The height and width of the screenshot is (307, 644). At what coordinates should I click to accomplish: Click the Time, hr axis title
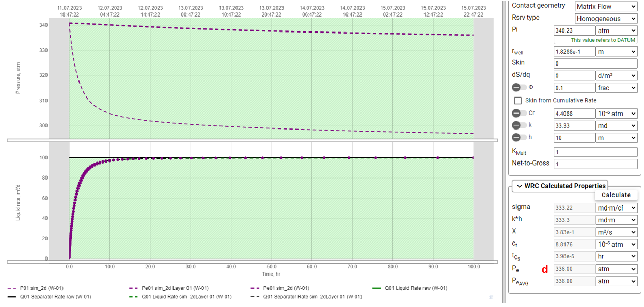click(x=271, y=274)
